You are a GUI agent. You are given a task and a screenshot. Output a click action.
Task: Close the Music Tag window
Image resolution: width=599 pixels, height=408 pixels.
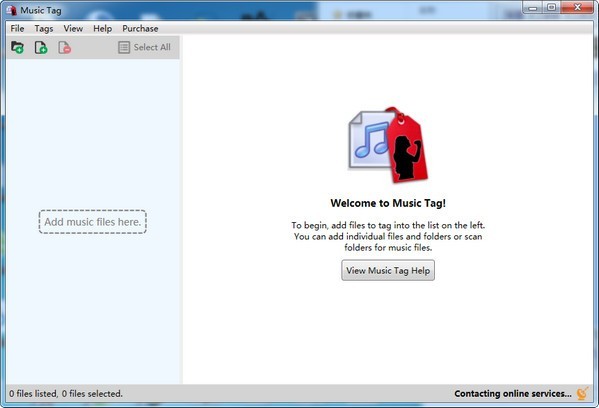tap(577, 8)
